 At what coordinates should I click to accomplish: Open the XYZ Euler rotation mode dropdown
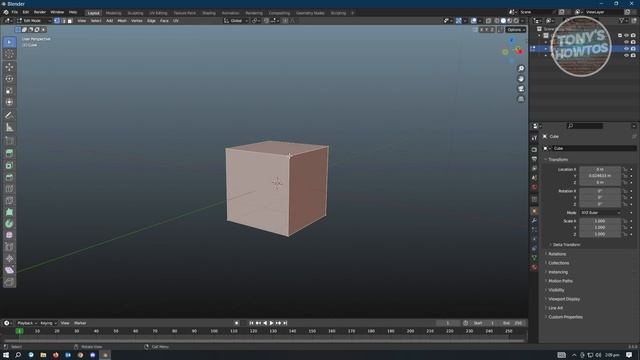[x=600, y=213]
